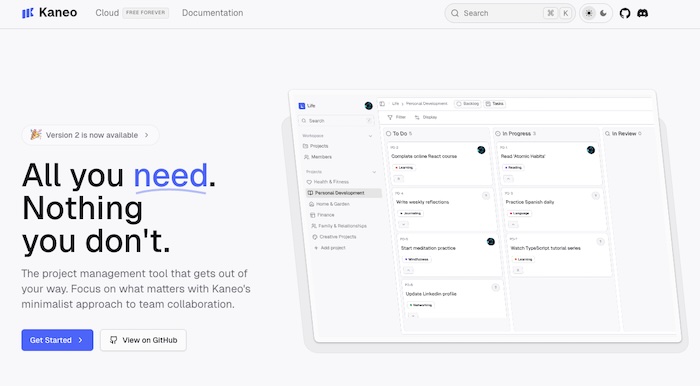
Task: Click the Networking label on LinkedIn card
Action: pyautogui.click(x=421, y=305)
